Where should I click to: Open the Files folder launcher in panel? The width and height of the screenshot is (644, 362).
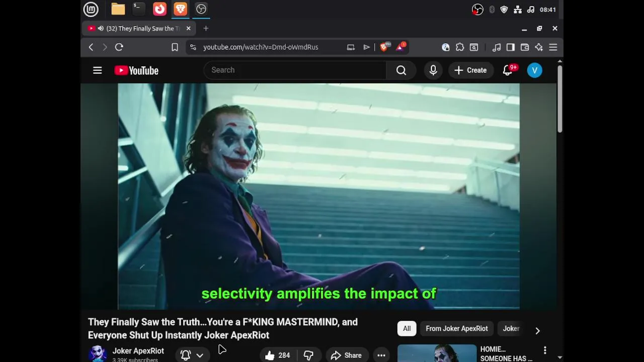click(118, 9)
